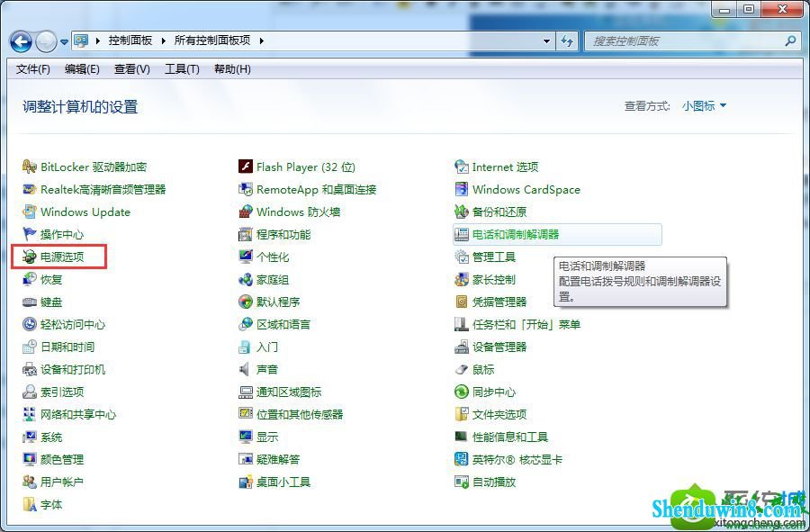The width and height of the screenshot is (810, 532).
Task: Click the Windows 防火墙 icon
Action: [x=246, y=212]
